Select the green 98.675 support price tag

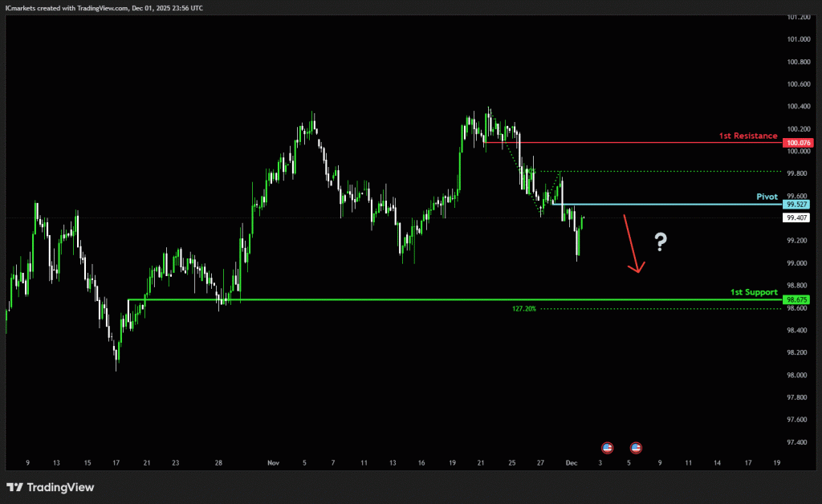click(x=797, y=299)
